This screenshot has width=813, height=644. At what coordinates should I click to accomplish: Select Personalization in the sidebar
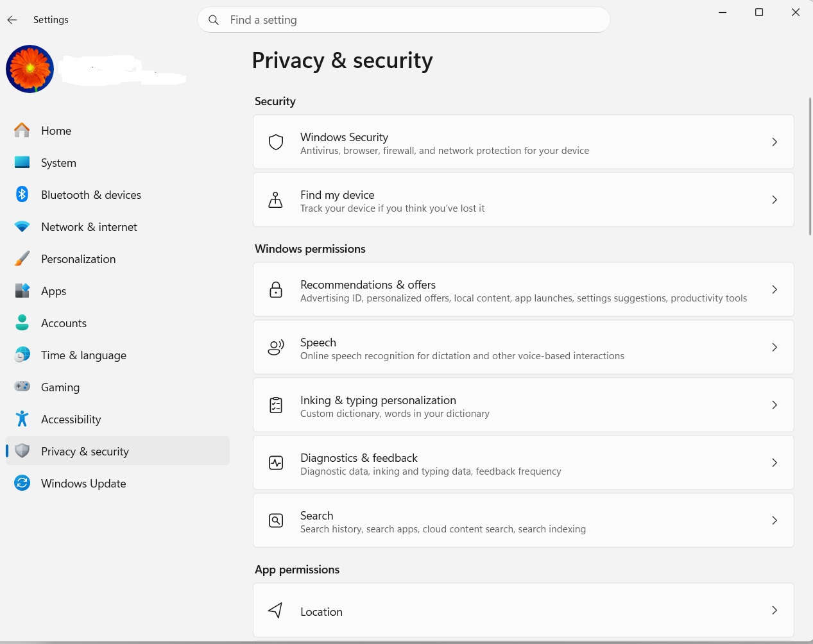[x=78, y=259]
